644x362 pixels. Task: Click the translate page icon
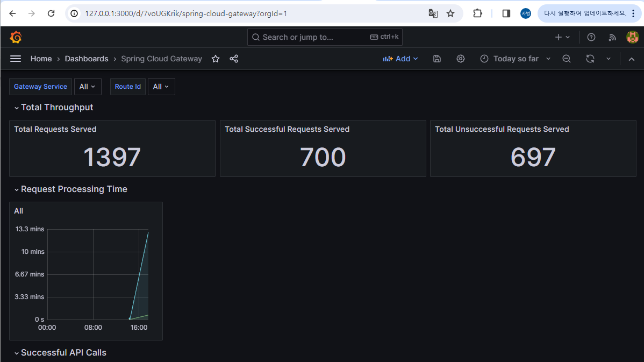point(433,13)
